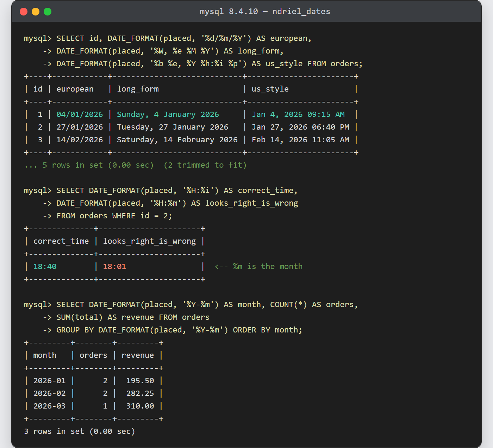The width and height of the screenshot is (493, 448).
Task: Click the 'european' column header
Action: [75, 89]
